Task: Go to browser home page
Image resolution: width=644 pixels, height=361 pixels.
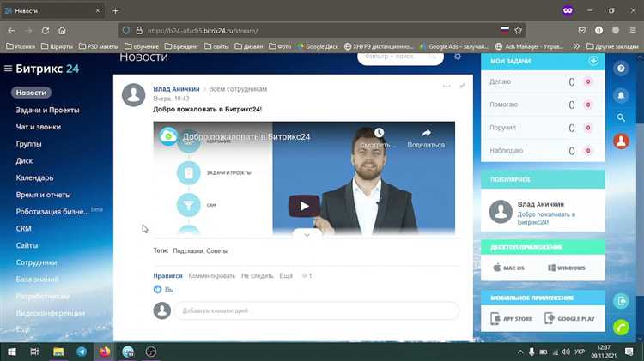Action: click(62, 31)
